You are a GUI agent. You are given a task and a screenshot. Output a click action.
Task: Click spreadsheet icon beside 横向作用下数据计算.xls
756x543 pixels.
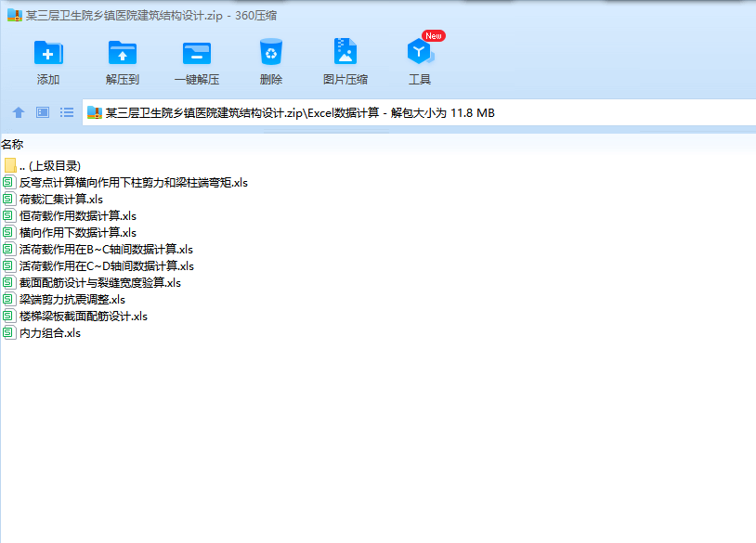(x=8, y=232)
